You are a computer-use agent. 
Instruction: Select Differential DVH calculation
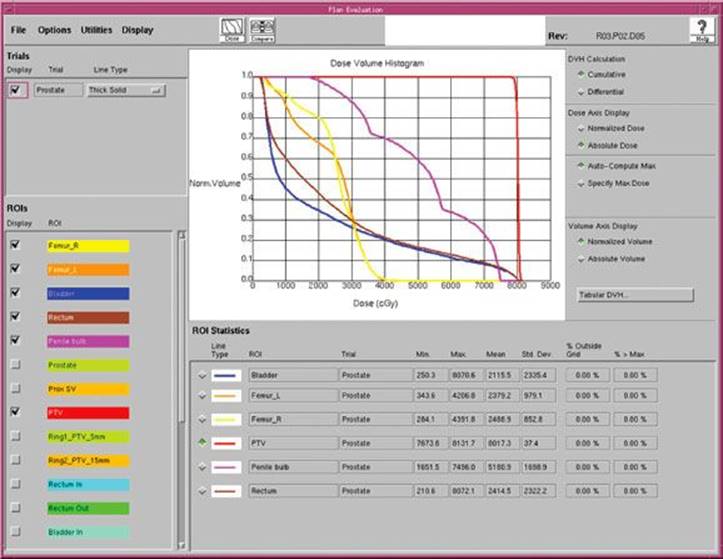pyautogui.click(x=581, y=92)
